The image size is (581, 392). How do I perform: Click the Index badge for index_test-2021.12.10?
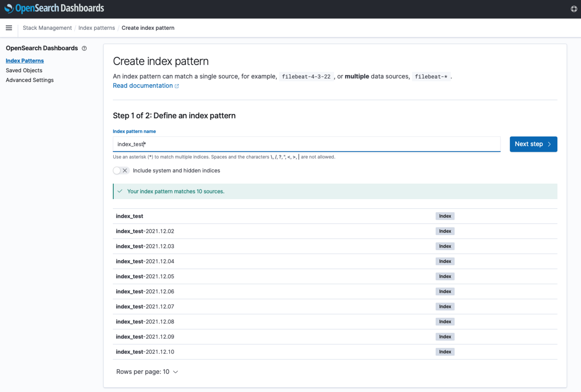(x=445, y=352)
